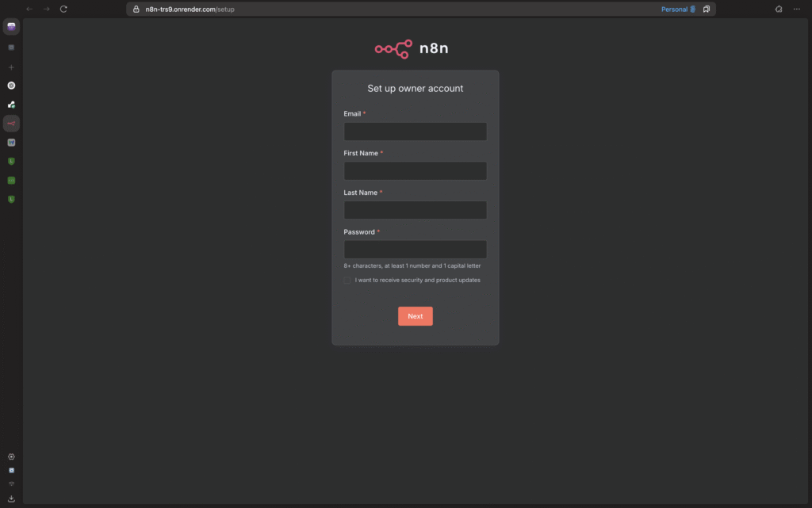Open the hexagon settings icon in sidebar
The image size is (812, 508).
(11, 456)
